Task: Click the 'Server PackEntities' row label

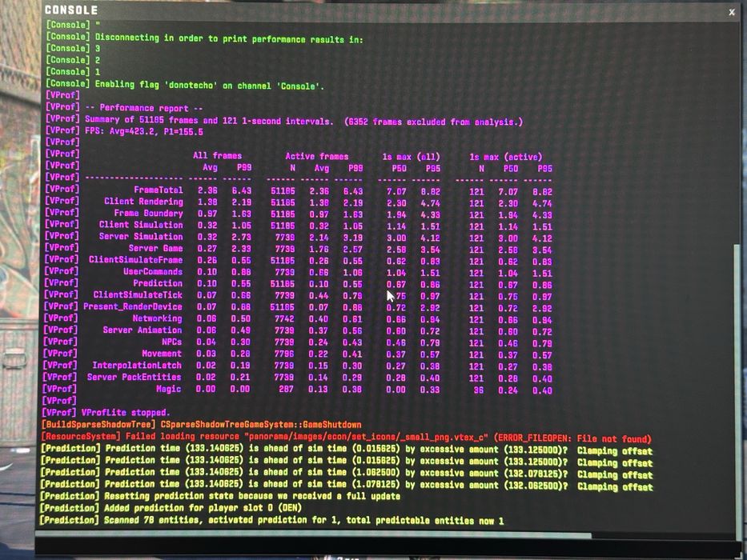Action: pyautogui.click(x=135, y=377)
